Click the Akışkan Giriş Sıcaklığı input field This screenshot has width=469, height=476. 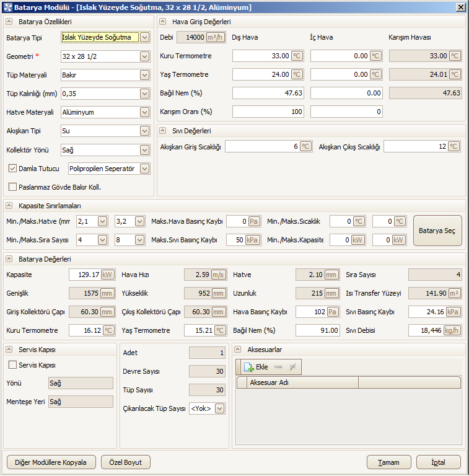tap(268, 147)
